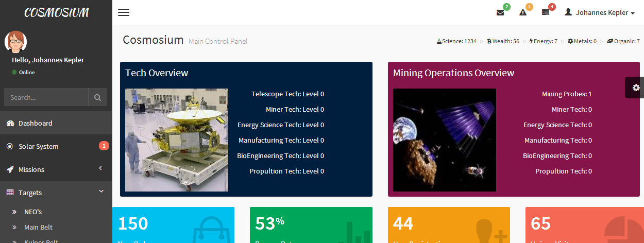Collapse Targets submenu chevron
644x243 pixels.
click(101, 192)
